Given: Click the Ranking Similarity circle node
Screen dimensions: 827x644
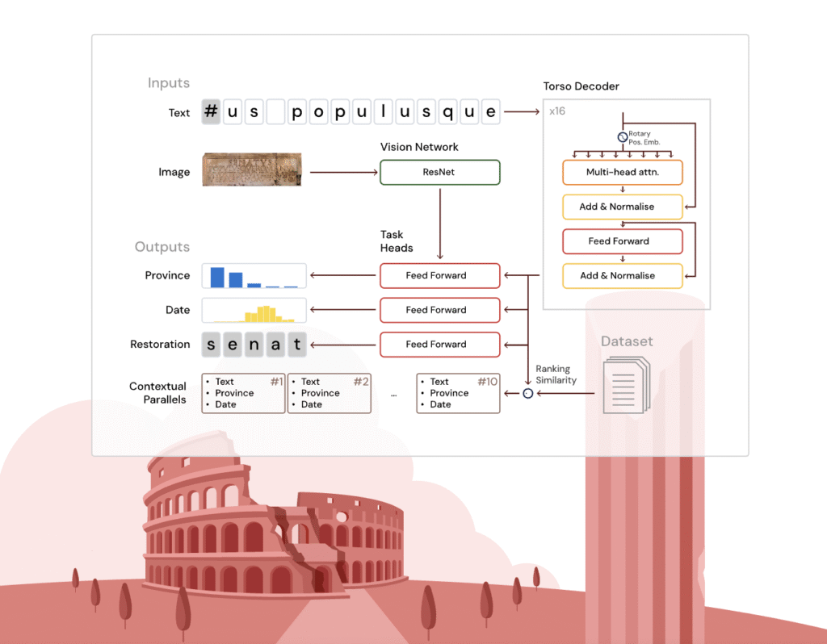Looking at the screenshot, I should pos(527,393).
